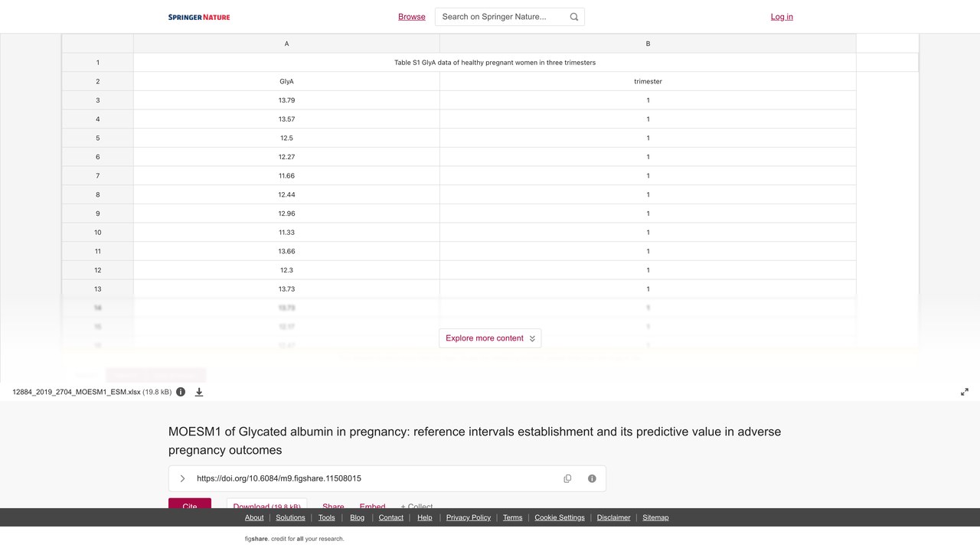Viewport: 980px width, 551px height.
Task: Click Log in
Action: point(782,17)
